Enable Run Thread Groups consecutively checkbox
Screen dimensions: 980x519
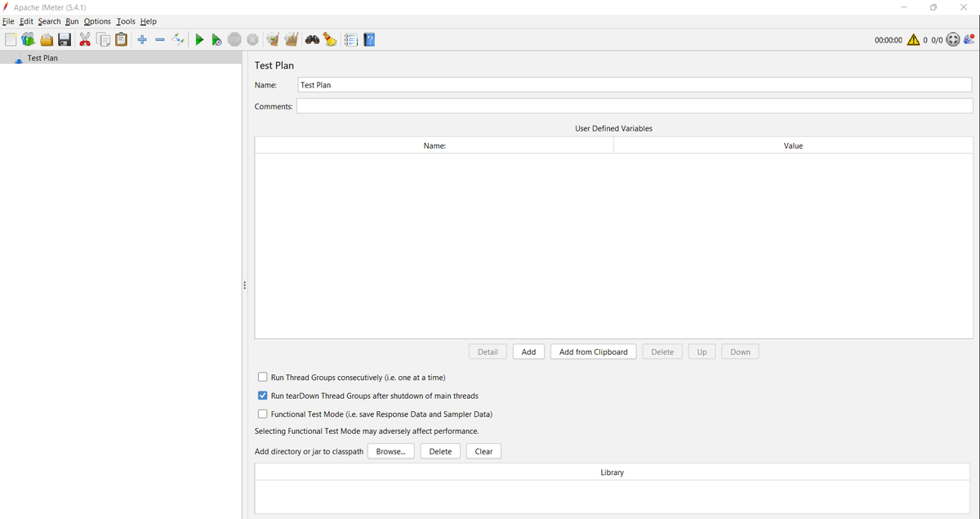263,378
